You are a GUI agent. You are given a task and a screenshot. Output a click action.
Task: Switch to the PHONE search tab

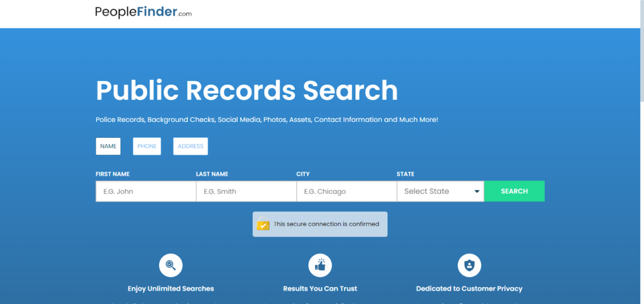(x=147, y=146)
